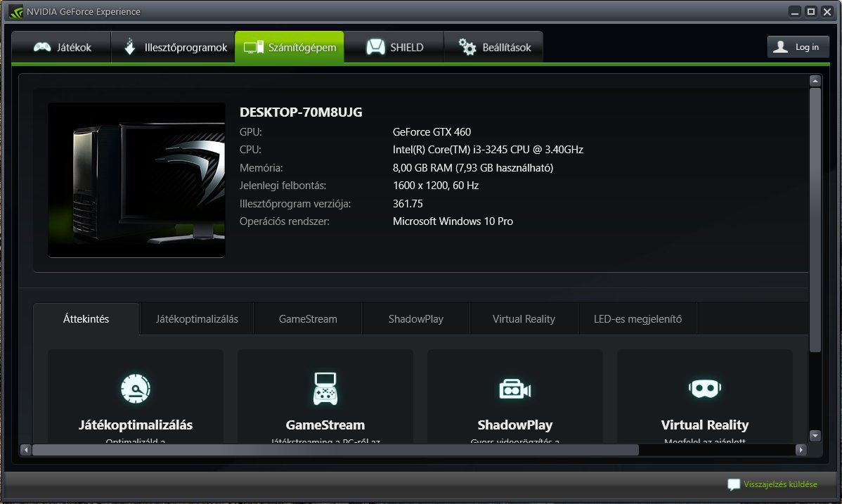This screenshot has width=842, height=504.
Task: Close the GeForce Experience window
Action: tap(827, 11)
